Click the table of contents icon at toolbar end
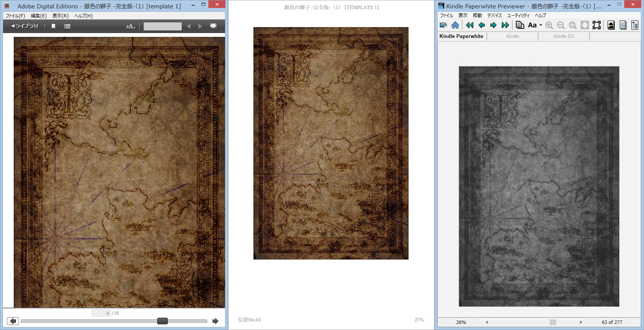Image resolution: width=644 pixels, height=330 pixels. click(x=635, y=25)
